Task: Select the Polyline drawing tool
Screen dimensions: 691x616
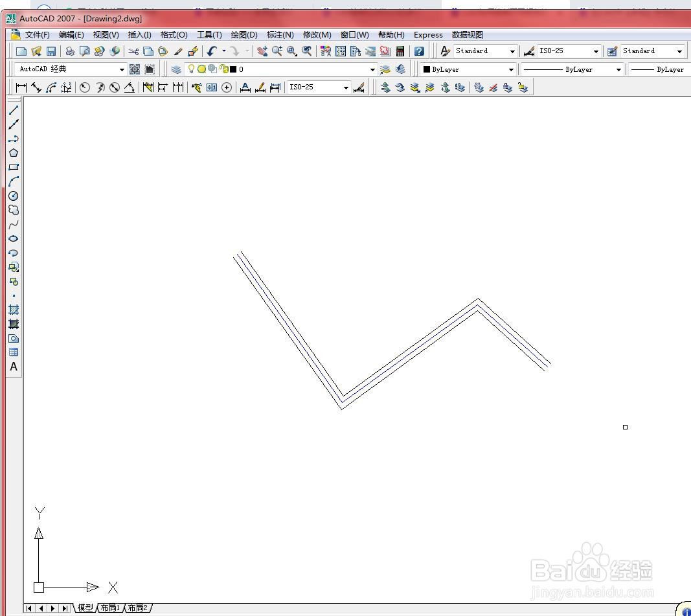Action: (x=14, y=139)
